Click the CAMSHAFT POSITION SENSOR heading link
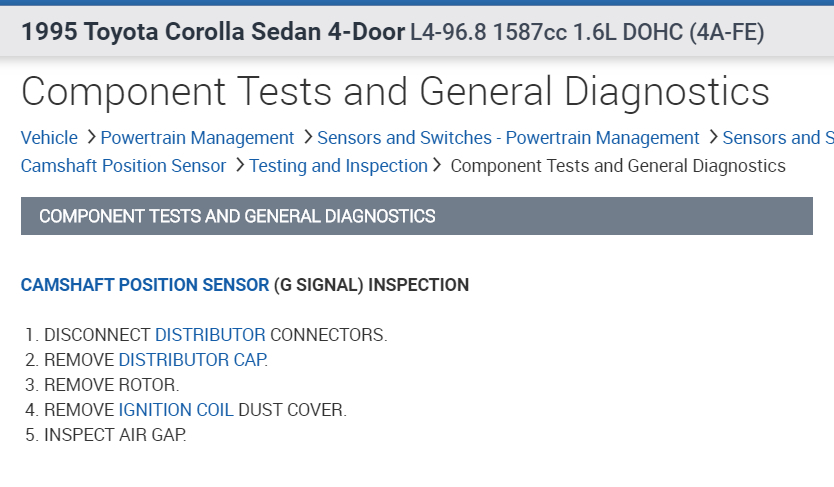This screenshot has width=834, height=487. point(145,285)
